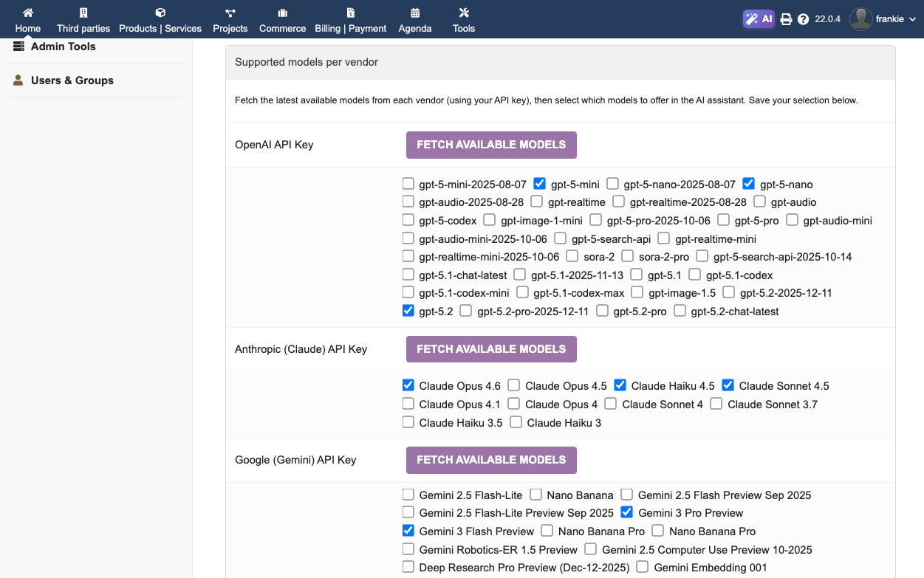Open Admin Tools in the sidebar
This screenshot has width=924, height=578.
click(x=64, y=47)
